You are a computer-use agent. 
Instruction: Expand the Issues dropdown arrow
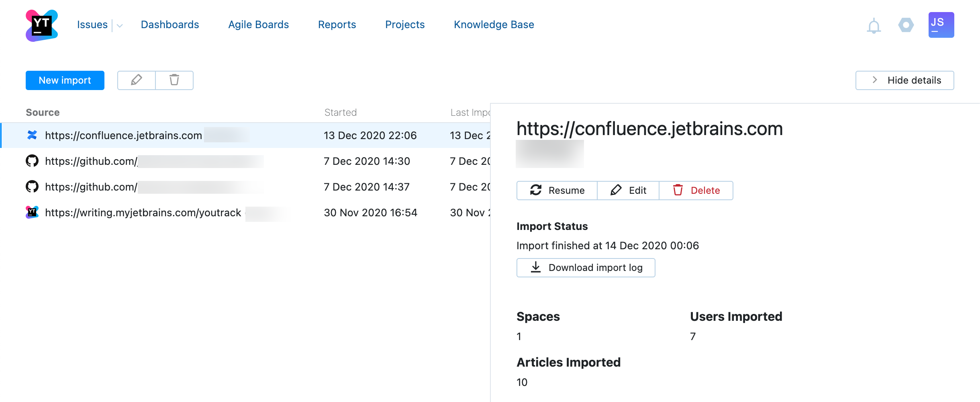tap(120, 25)
